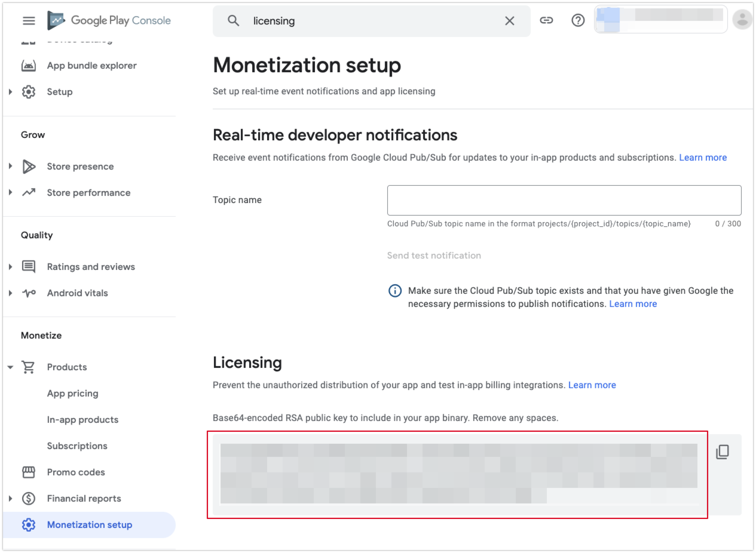This screenshot has width=756, height=553.
Task: Click the Quality section label
Action: [x=37, y=235]
